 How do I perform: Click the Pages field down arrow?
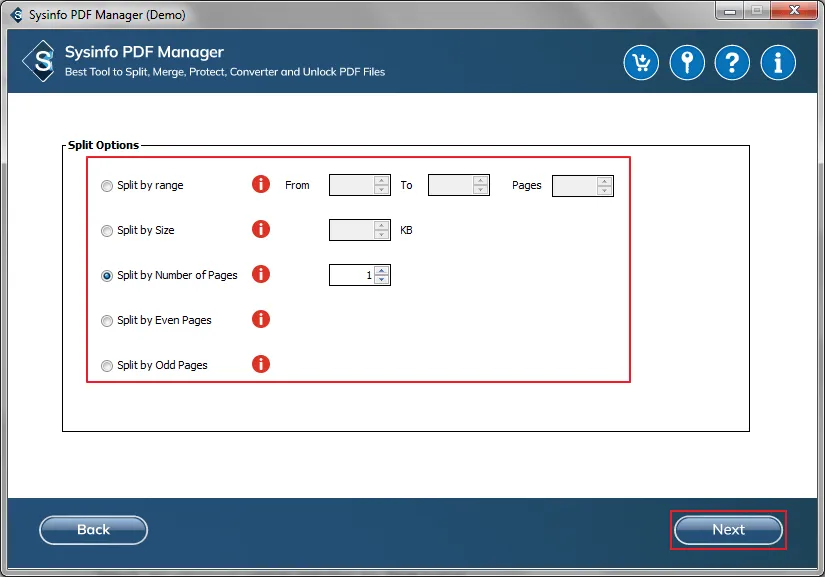[605, 190]
